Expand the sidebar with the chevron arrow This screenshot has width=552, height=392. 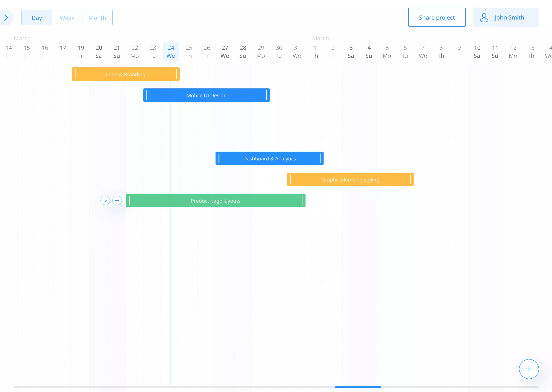[6, 18]
